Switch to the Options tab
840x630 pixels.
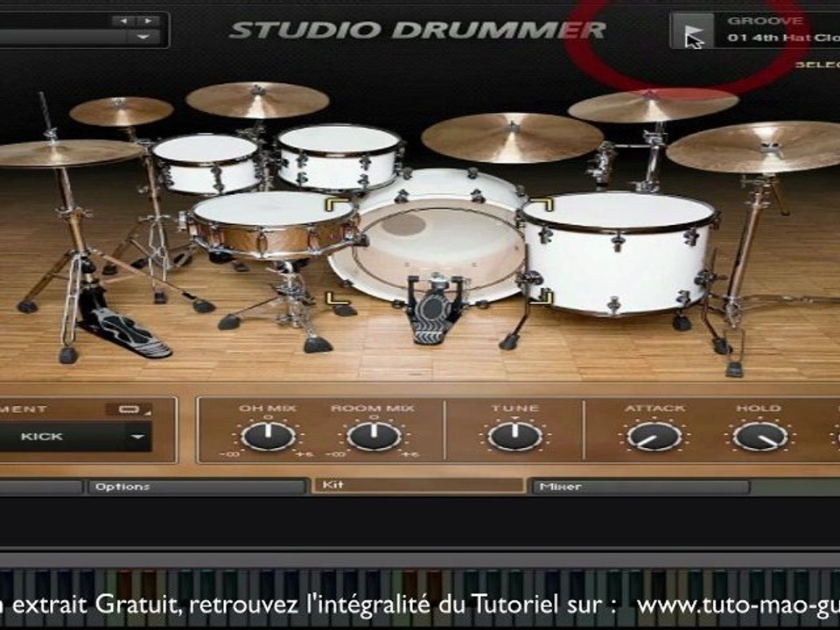[197, 486]
